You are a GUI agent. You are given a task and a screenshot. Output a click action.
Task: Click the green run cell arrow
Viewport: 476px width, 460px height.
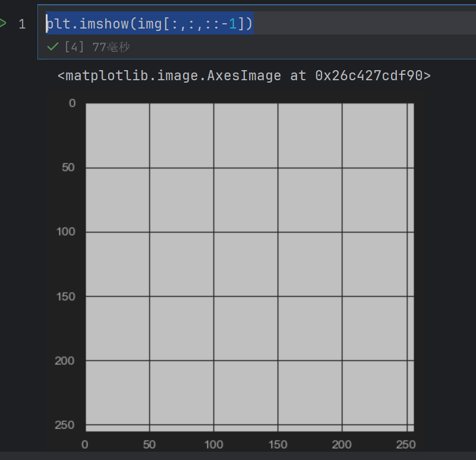click(2, 23)
